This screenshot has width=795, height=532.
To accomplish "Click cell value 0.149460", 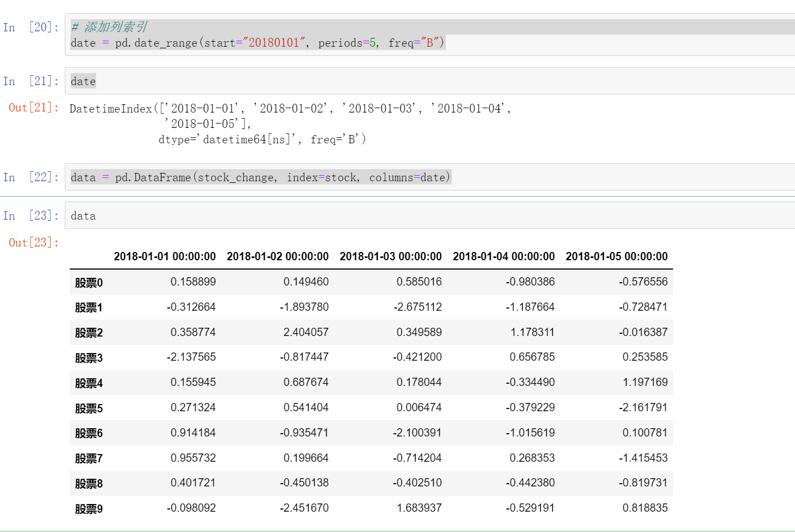I will pos(306,282).
